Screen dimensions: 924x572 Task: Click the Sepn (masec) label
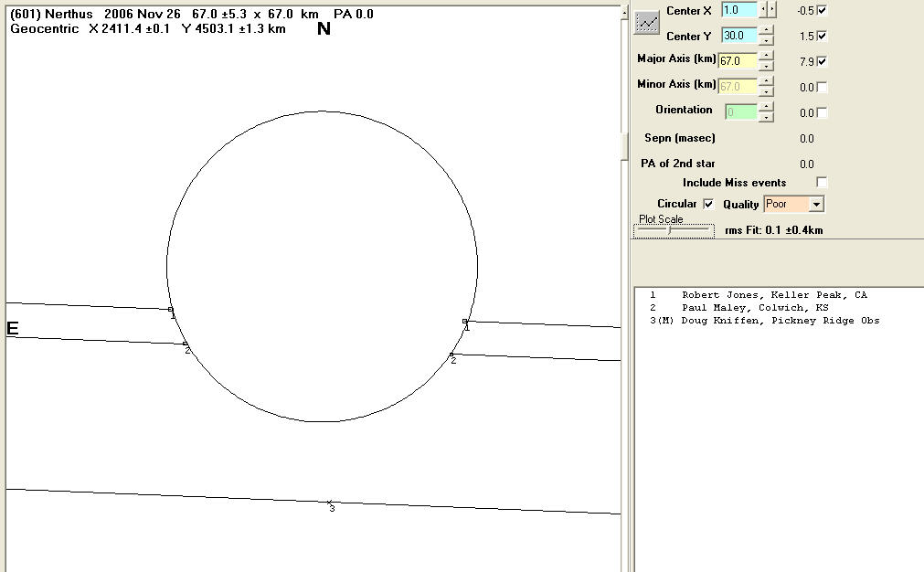(x=679, y=138)
